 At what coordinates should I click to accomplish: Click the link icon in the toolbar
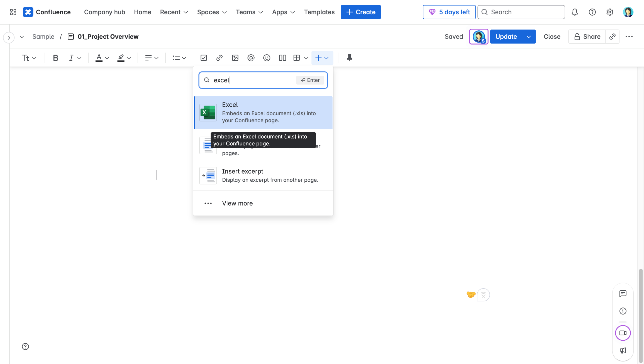[219, 58]
